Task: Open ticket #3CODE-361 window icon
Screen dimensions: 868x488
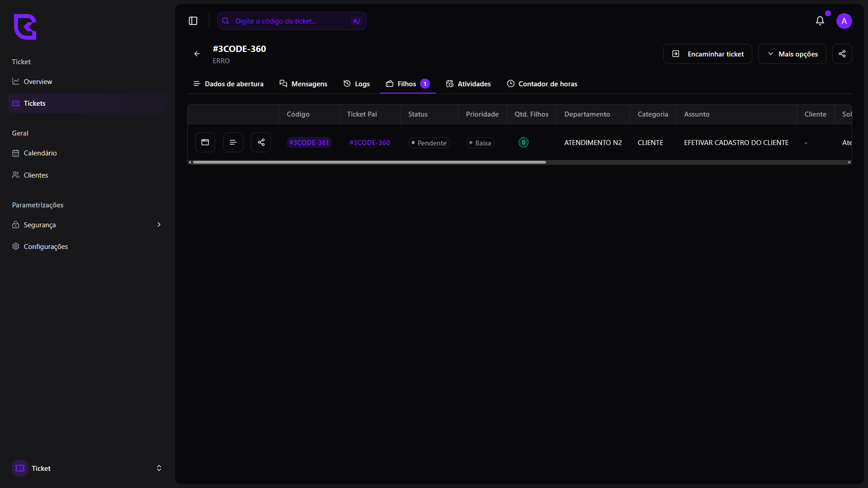Action: [205, 142]
